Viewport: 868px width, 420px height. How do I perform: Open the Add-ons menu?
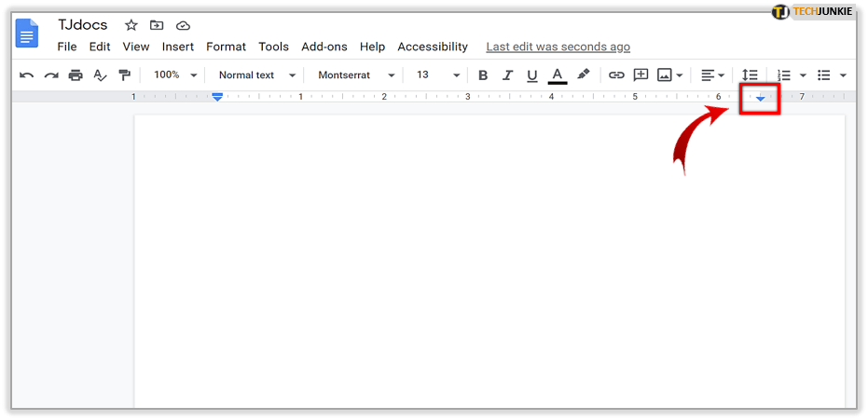pyautogui.click(x=324, y=47)
